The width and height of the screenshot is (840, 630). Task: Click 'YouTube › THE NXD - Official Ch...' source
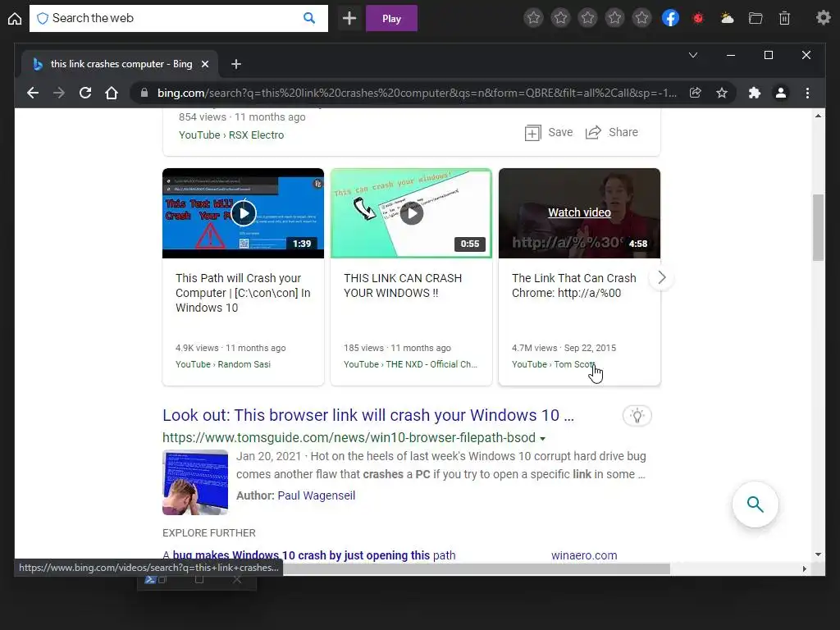pyautogui.click(x=410, y=364)
